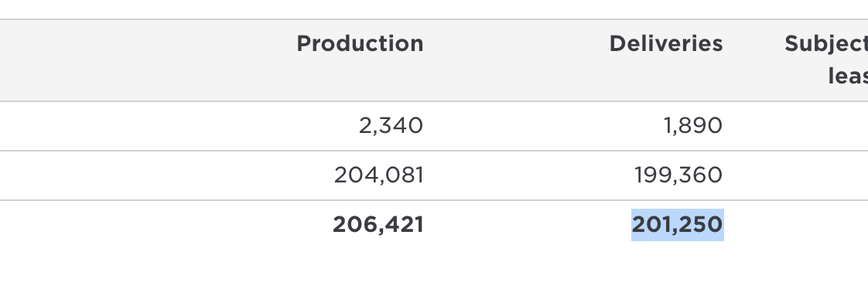Click the white space above the table header

(434, 9)
